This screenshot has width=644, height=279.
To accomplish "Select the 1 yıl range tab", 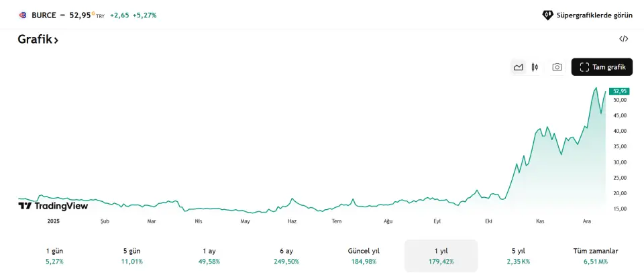I will [x=441, y=256].
